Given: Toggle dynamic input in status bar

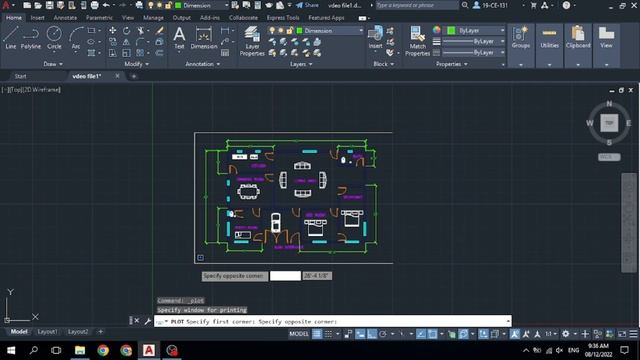Looking at the screenshot, I should [360, 334].
